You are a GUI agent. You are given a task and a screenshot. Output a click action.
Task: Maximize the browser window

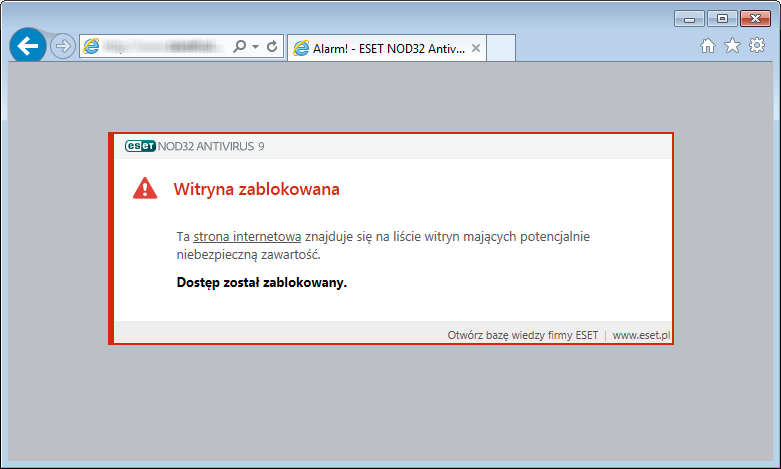point(722,19)
